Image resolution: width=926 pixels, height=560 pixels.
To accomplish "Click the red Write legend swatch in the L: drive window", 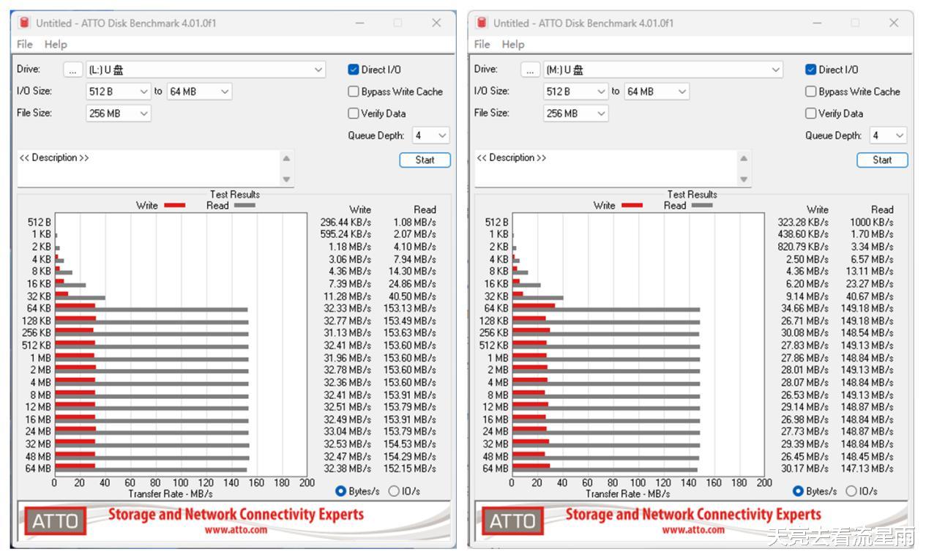I will pos(174,206).
